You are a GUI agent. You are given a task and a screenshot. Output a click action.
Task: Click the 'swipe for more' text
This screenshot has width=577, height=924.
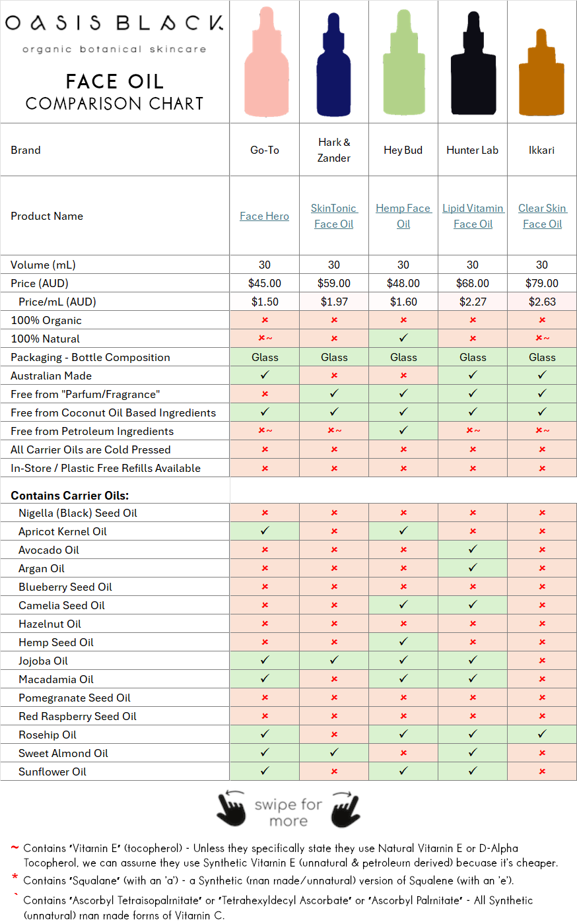click(x=288, y=812)
